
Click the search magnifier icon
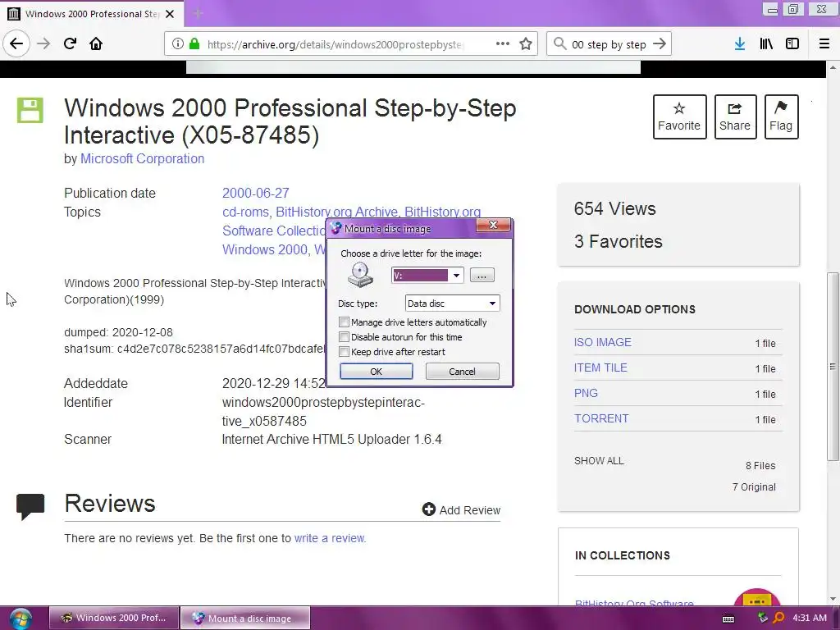click(x=559, y=43)
